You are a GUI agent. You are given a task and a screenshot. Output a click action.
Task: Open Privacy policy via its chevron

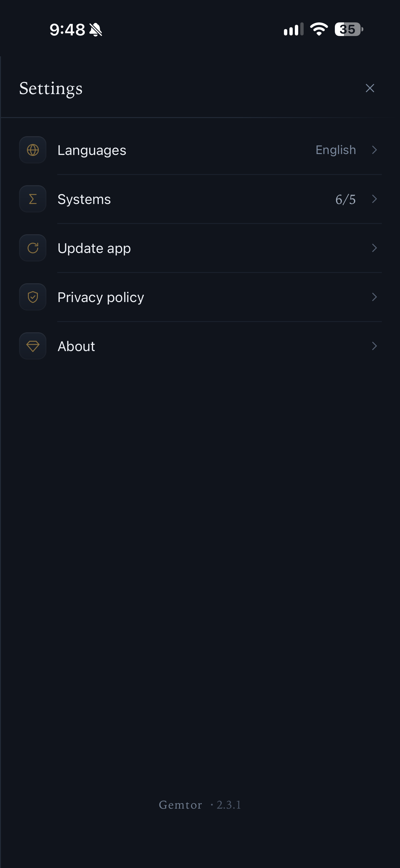(x=374, y=297)
